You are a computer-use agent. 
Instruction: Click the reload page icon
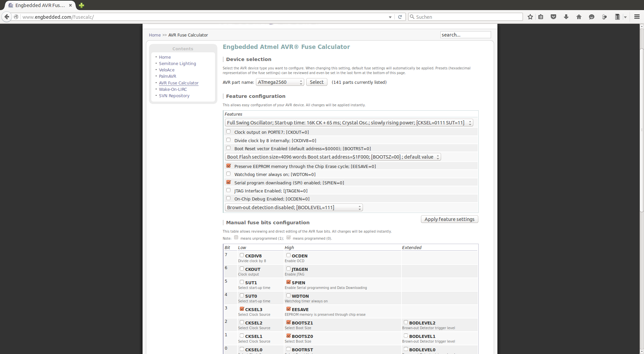pyautogui.click(x=400, y=17)
